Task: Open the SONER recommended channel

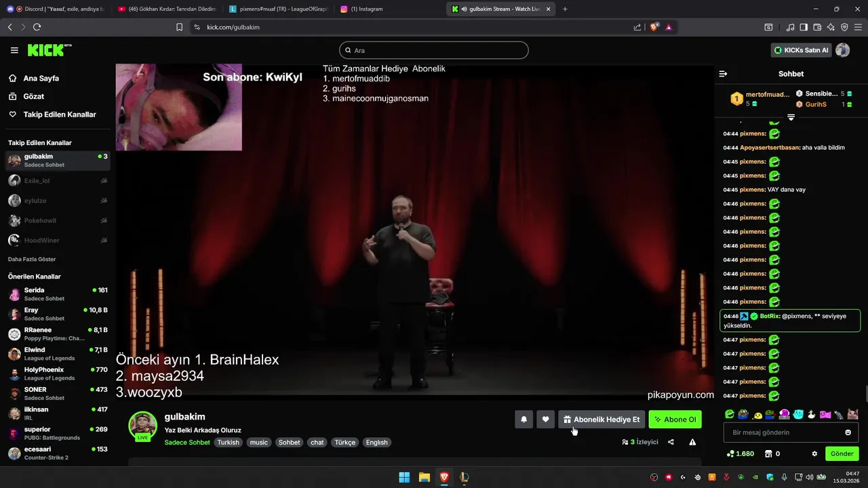Action: [x=58, y=393]
